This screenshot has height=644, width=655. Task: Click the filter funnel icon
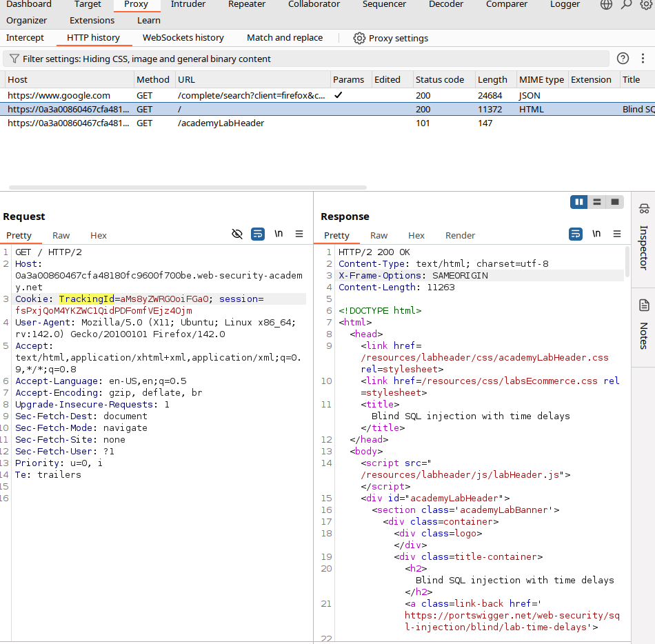tap(14, 59)
